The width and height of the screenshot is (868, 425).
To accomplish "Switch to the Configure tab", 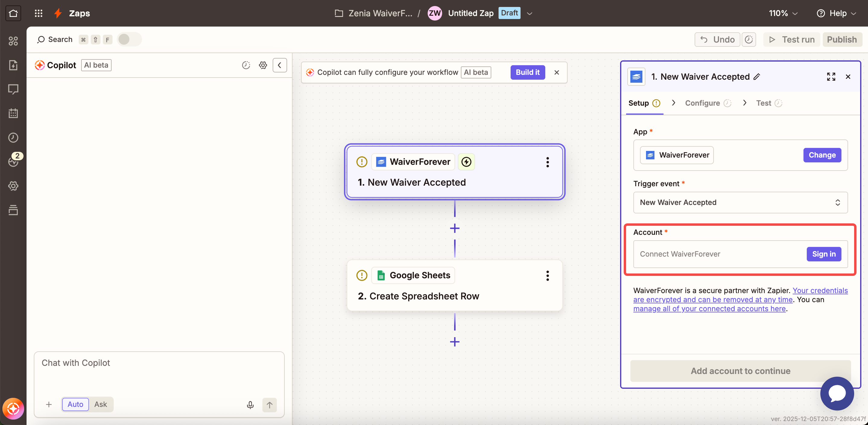I will pos(702,103).
